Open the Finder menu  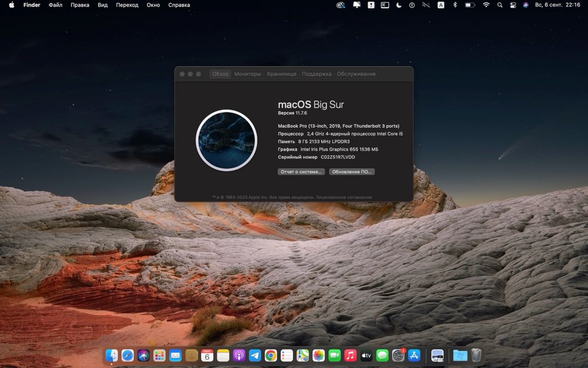point(32,5)
